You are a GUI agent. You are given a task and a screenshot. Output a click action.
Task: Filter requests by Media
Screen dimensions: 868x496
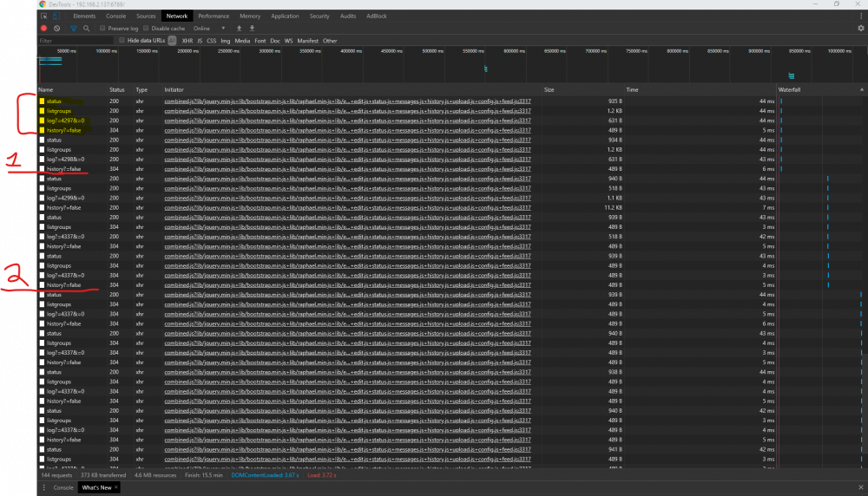click(242, 41)
